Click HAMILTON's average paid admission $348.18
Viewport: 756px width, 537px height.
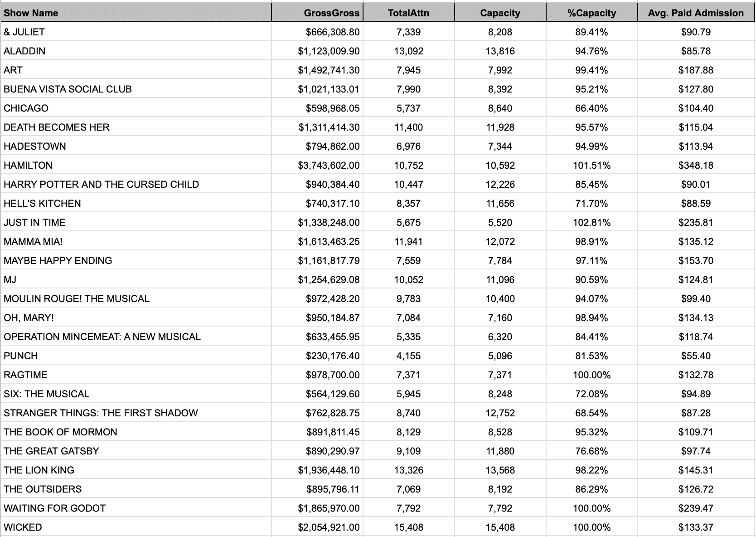(696, 165)
